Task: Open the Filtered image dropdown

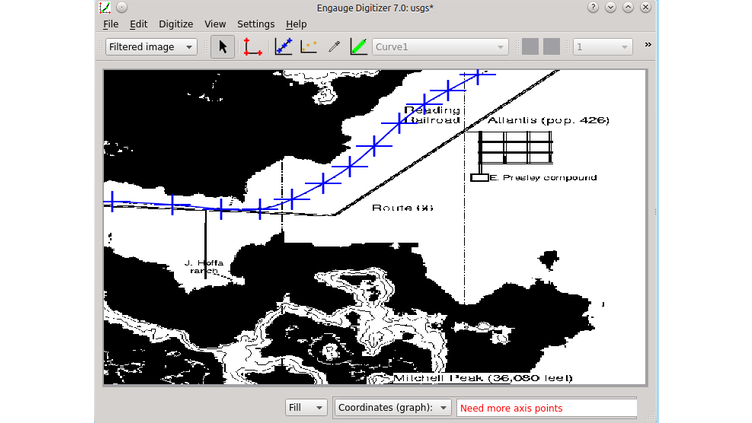Action: point(150,47)
